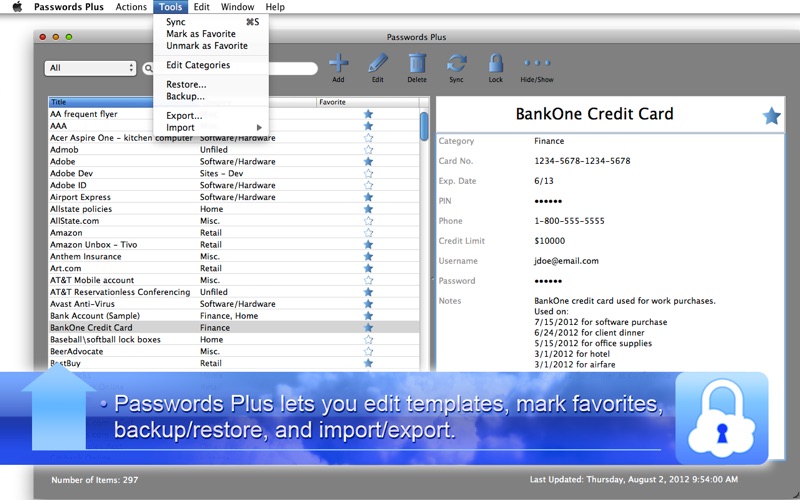Viewport: 800px width, 500px height.
Task: Choose Export... from the Tools menu
Action: point(211,115)
